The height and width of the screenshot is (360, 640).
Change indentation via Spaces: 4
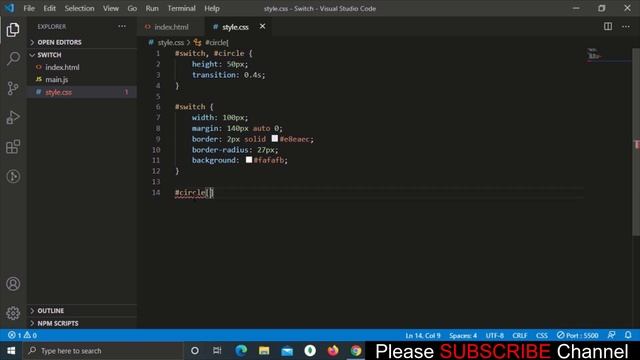click(x=463, y=335)
